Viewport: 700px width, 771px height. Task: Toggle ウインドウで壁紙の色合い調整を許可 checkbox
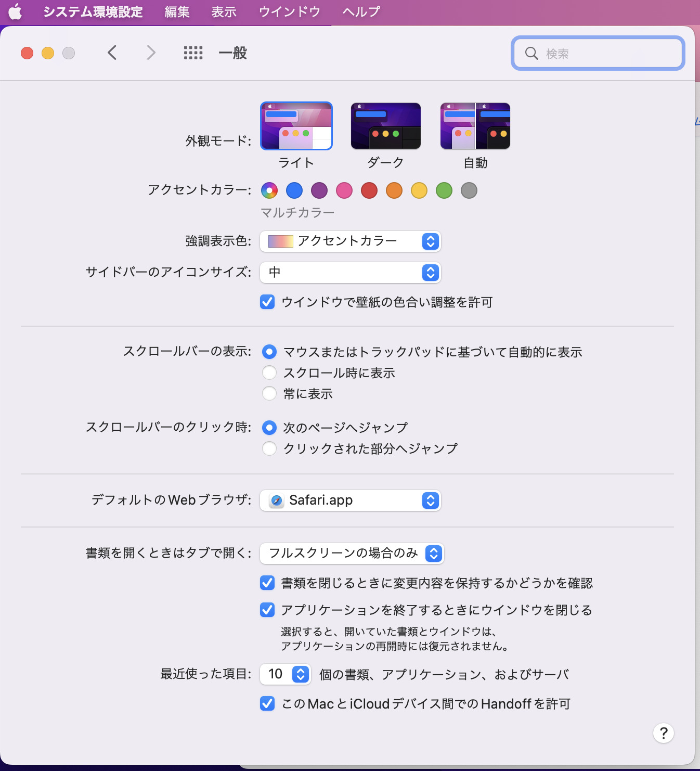click(267, 302)
